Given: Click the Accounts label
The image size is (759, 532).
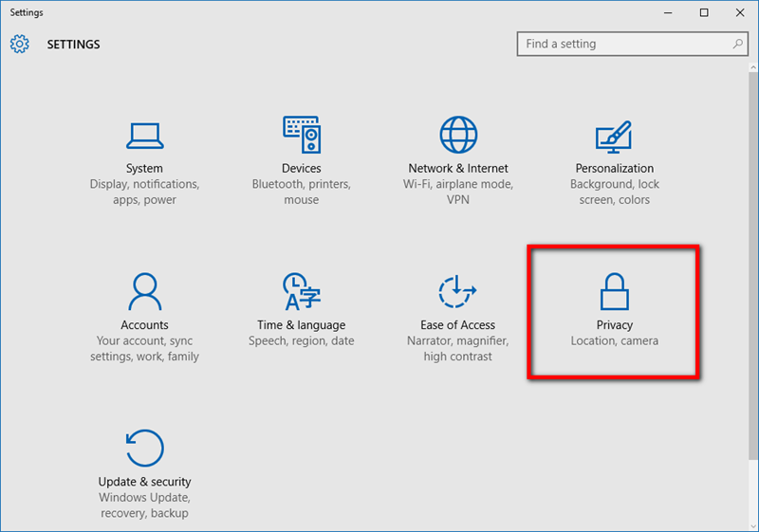Looking at the screenshot, I should point(144,325).
